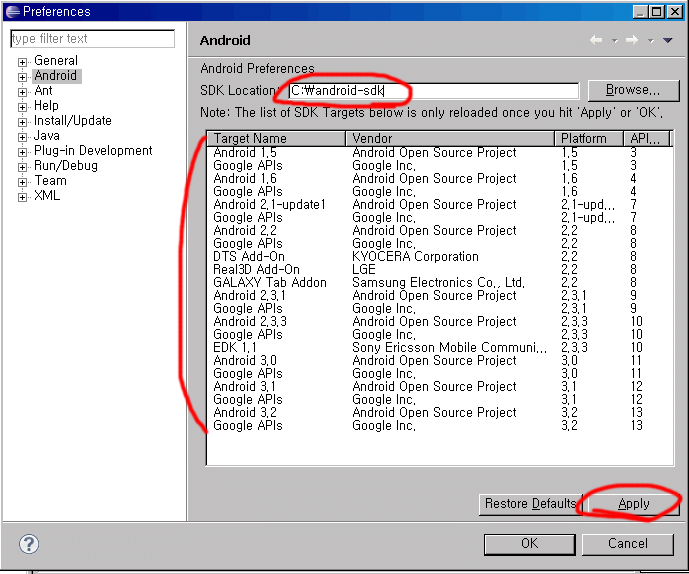Open the forward history dropdown arrow

point(650,41)
